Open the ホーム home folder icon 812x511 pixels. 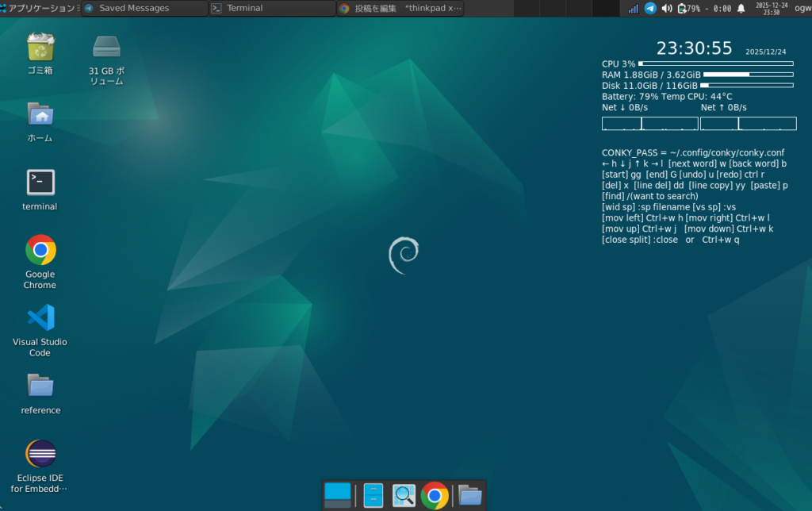coord(40,114)
